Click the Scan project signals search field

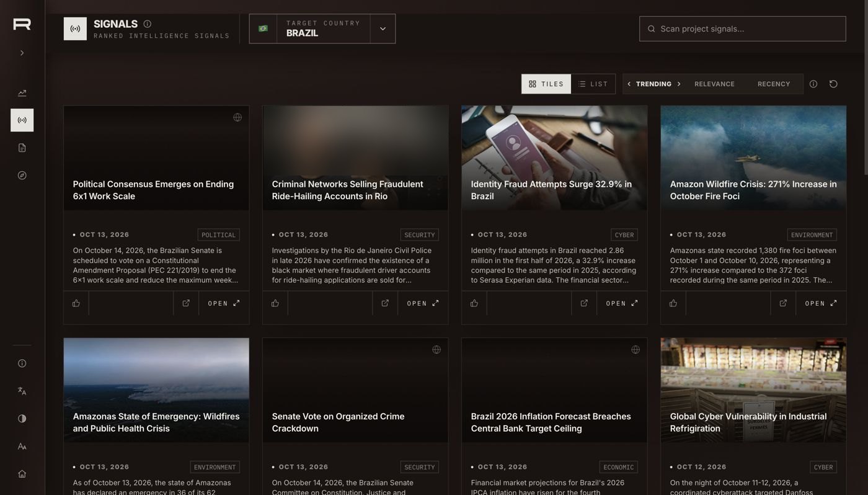[743, 29]
